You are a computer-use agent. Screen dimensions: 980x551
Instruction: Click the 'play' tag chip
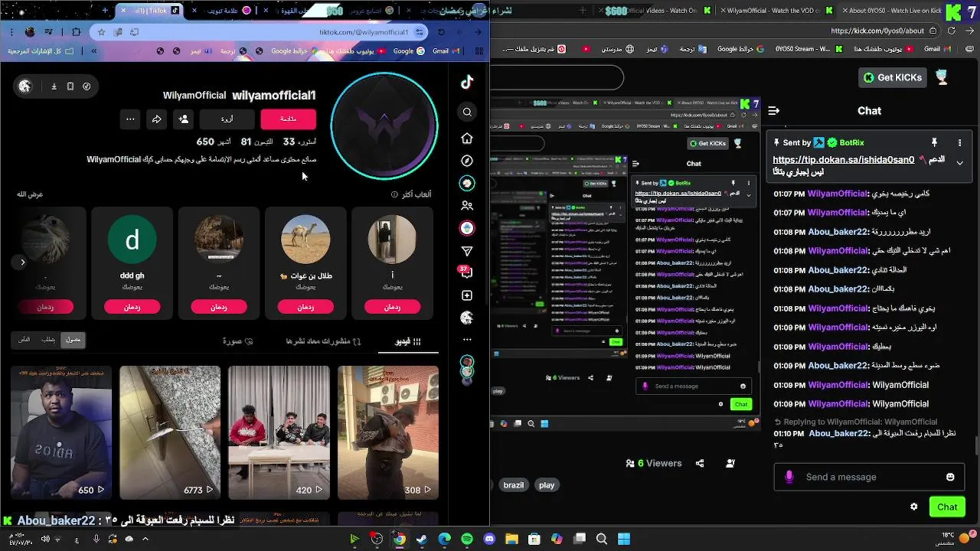coord(547,485)
